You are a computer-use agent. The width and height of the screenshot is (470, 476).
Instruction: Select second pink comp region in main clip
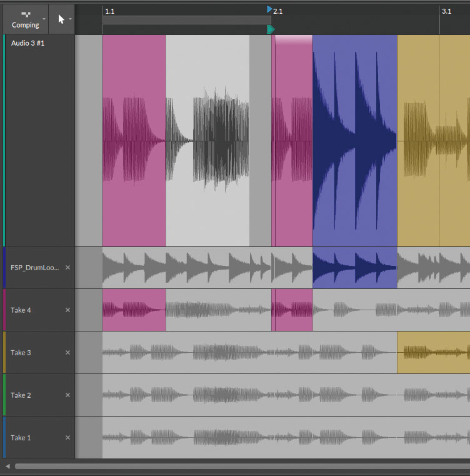pyautogui.click(x=292, y=141)
